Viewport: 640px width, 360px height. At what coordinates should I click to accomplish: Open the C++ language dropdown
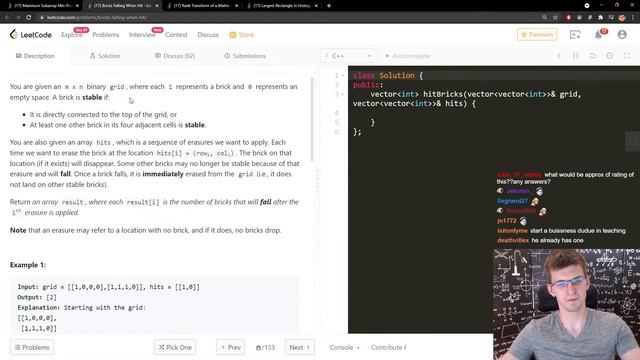(x=348, y=56)
